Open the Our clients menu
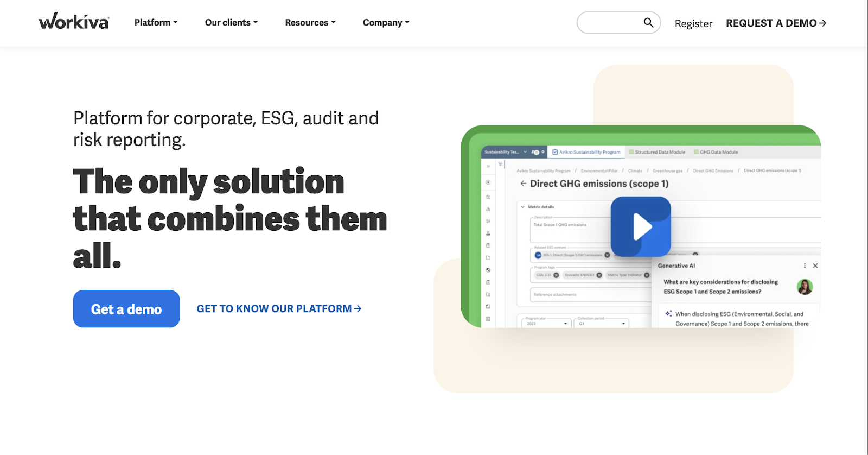 pyautogui.click(x=231, y=22)
